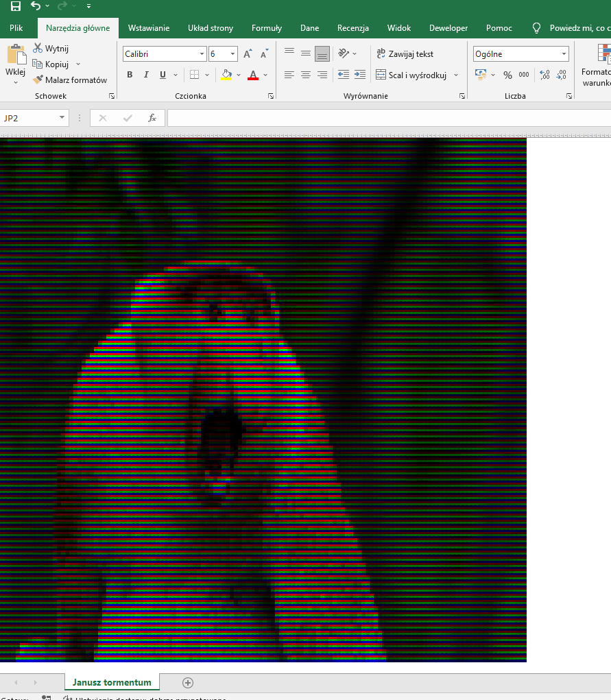Expand the Kopiuj options arrow
The image size is (611, 700).
78,64
